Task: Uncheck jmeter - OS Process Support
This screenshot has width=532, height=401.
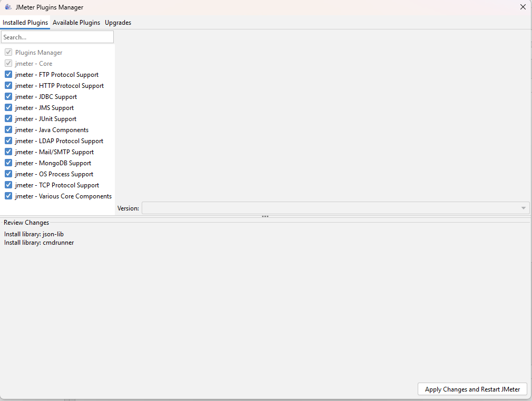Action: (x=8, y=174)
